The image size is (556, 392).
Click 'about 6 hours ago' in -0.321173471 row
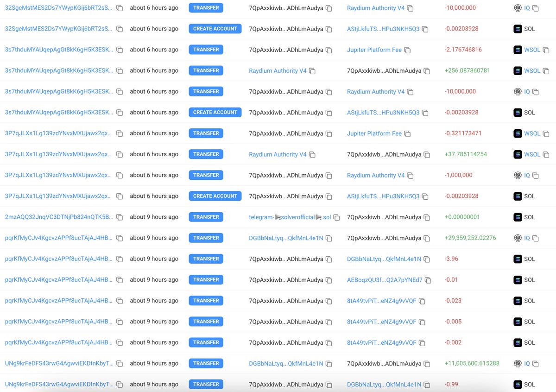point(154,133)
